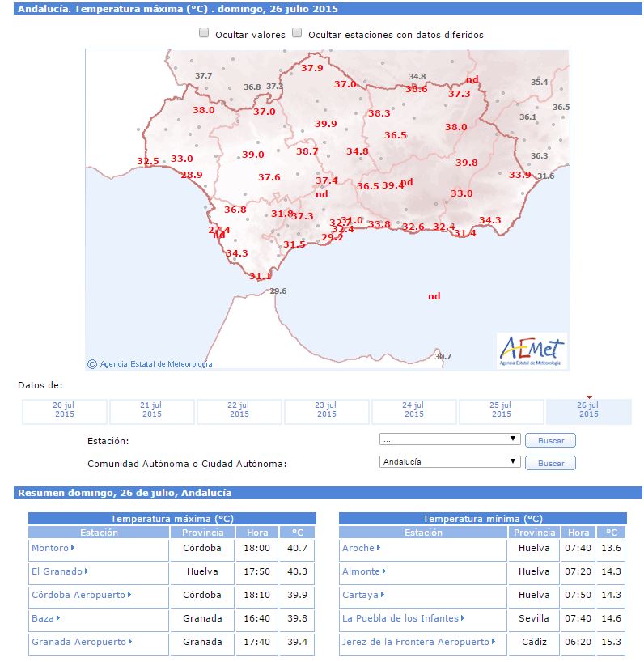Open the Granada Aeropuerto station link
This screenshot has height=662, width=644.
(78, 642)
